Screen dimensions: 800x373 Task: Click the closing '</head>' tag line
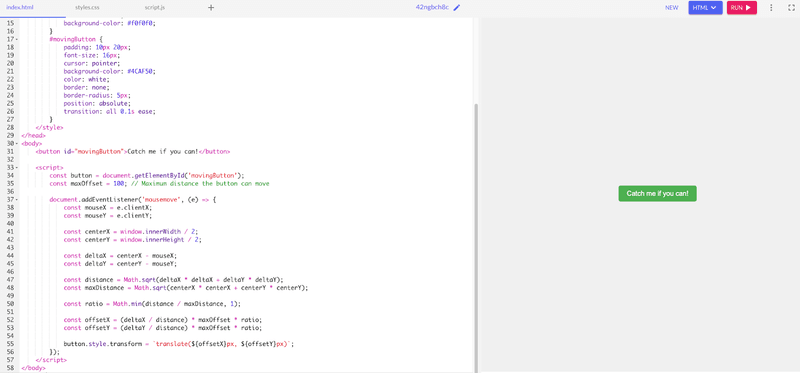(x=34, y=135)
